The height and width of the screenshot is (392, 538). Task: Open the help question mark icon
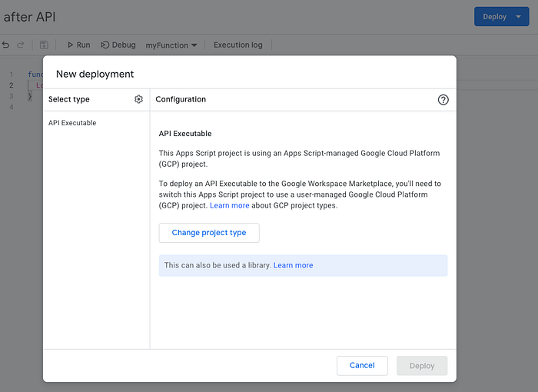click(443, 99)
